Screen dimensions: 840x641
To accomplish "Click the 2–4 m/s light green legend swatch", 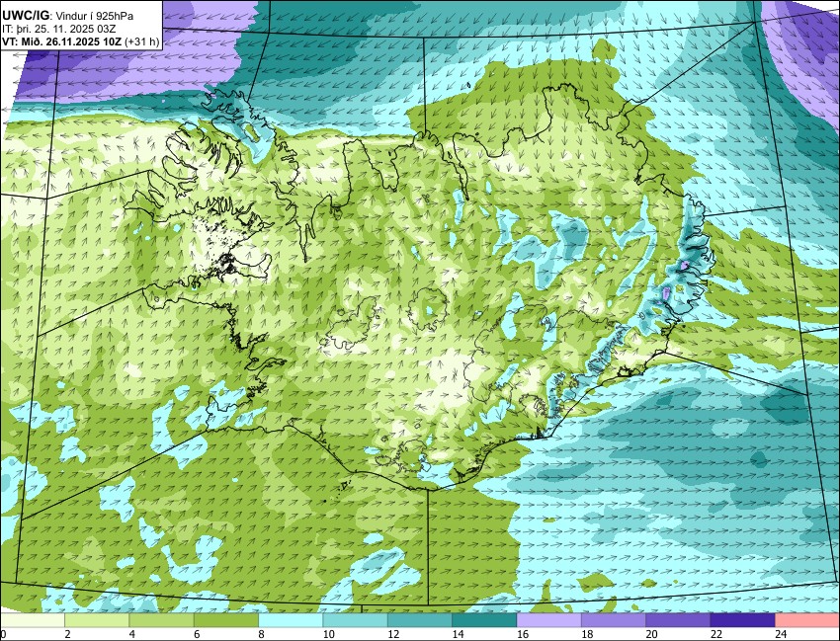I will click(x=97, y=620).
